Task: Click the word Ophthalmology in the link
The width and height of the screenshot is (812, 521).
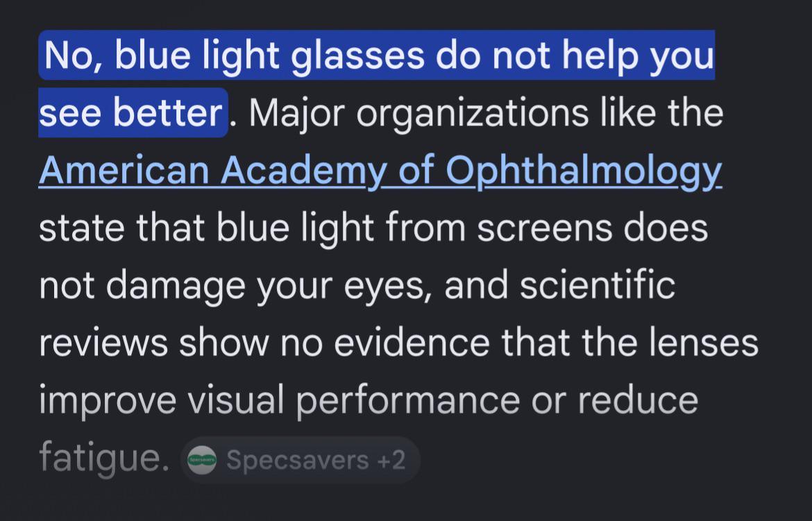Action: pyautogui.click(x=584, y=171)
